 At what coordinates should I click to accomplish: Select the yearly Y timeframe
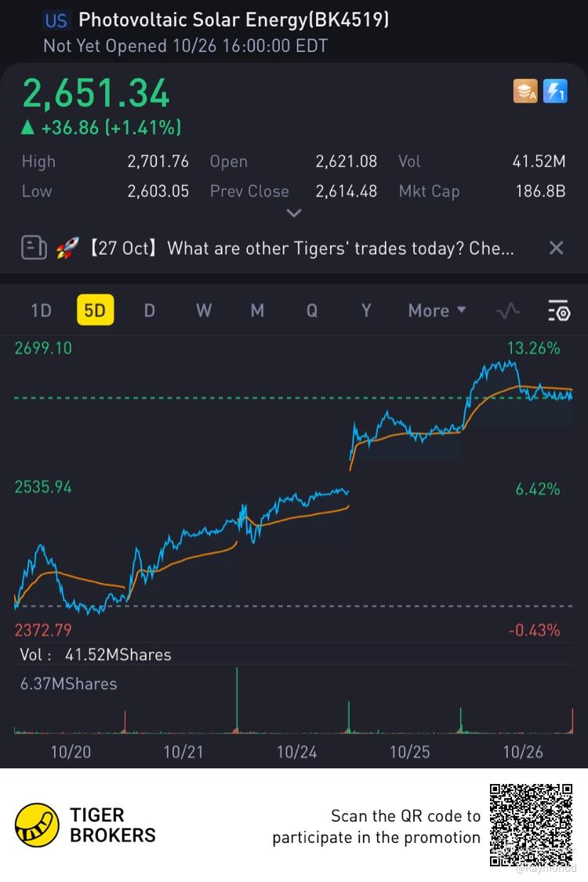(x=366, y=310)
